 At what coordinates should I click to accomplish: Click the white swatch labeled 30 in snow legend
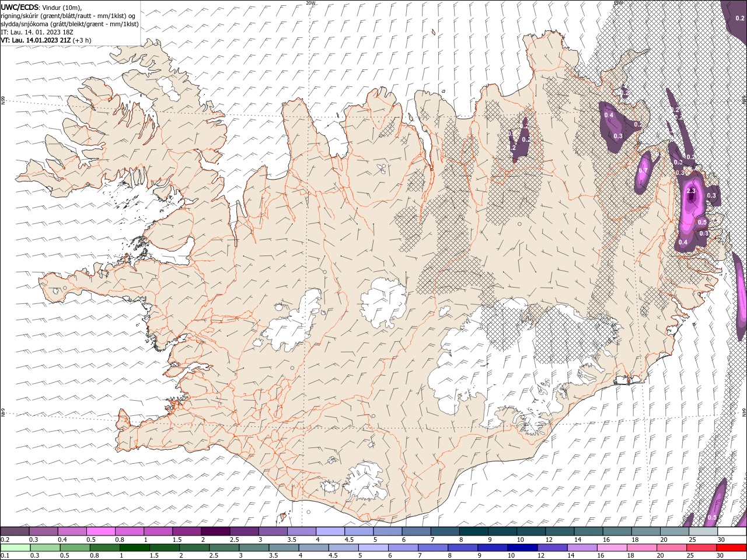pos(732,531)
